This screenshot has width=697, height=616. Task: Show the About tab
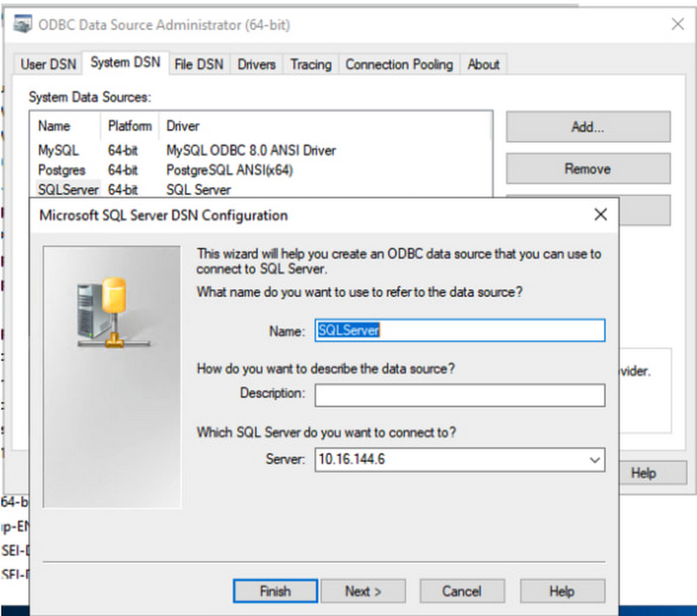(x=483, y=64)
